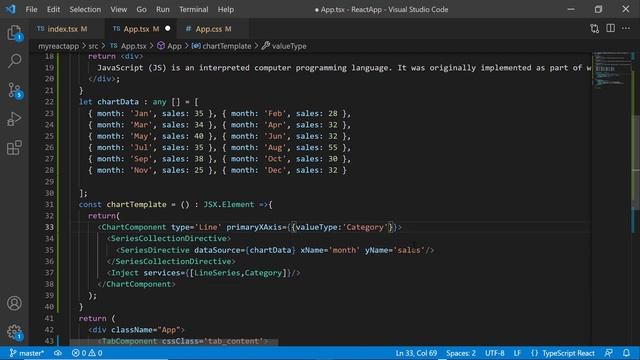Click the feedback icon in status bar
Screen dimensions: 640x360
coord(609,353)
